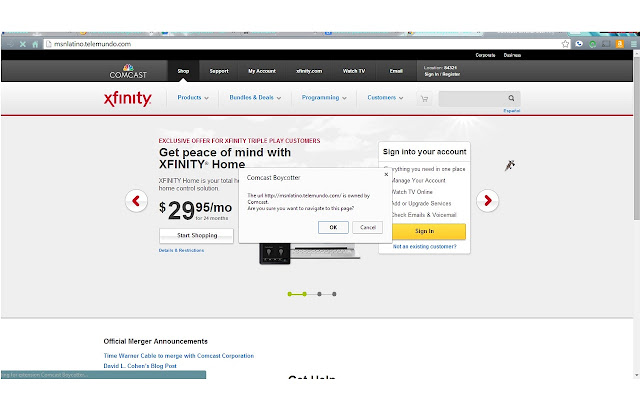Click the Check Emails & Voicemail item
The image size is (640, 400).
(x=423, y=215)
